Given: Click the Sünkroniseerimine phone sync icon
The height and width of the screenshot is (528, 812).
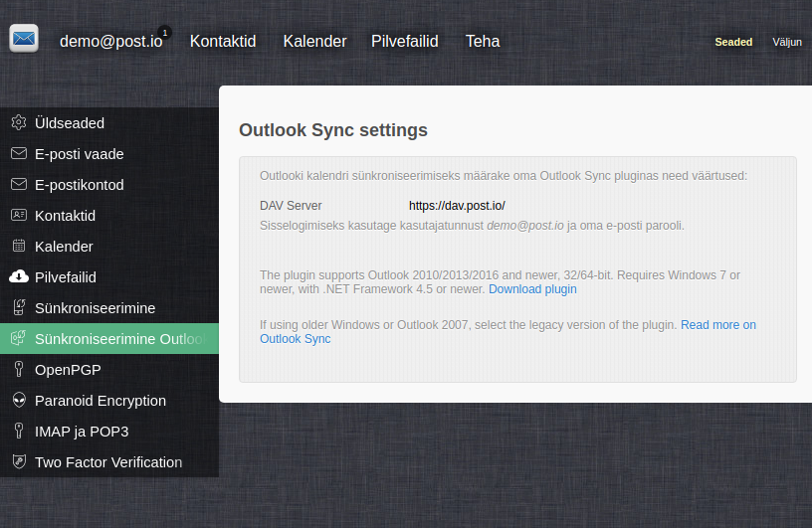Looking at the screenshot, I should pos(19,307).
